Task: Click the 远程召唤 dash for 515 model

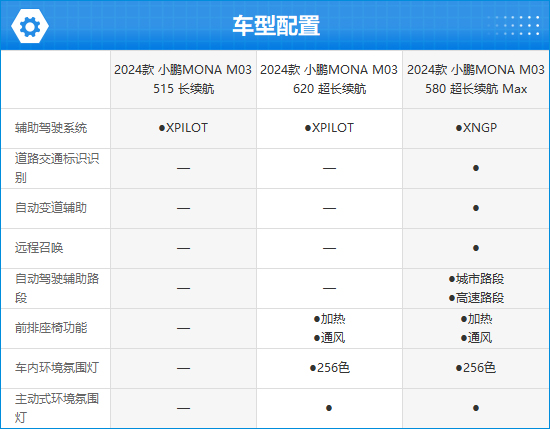Action: click(183, 248)
